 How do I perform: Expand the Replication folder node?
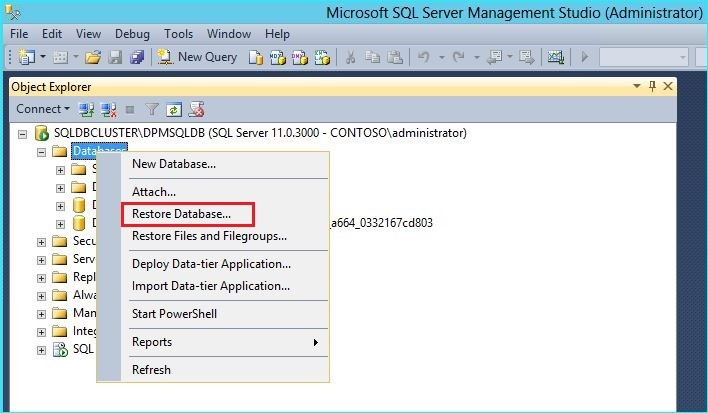tap(41, 278)
